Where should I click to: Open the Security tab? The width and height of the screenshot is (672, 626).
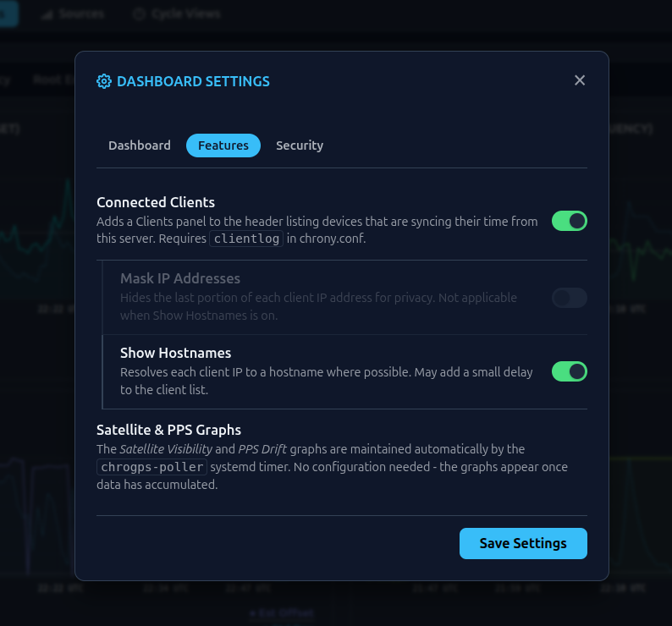tap(300, 146)
